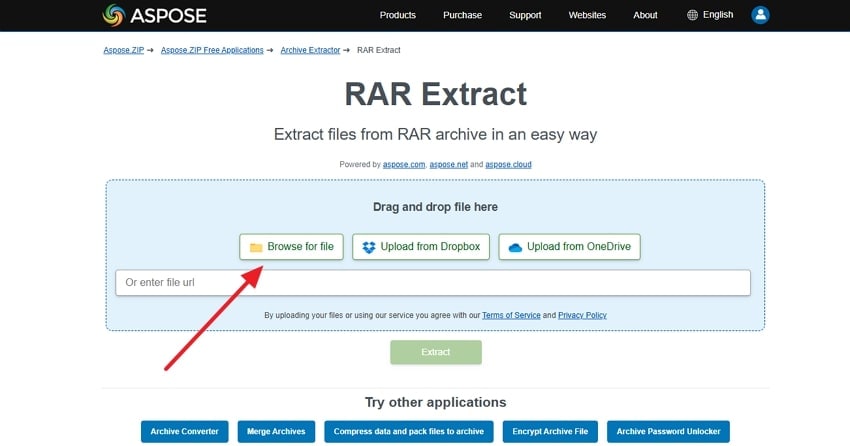
Task: Open the aspose.net link
Action: [448, 164]
